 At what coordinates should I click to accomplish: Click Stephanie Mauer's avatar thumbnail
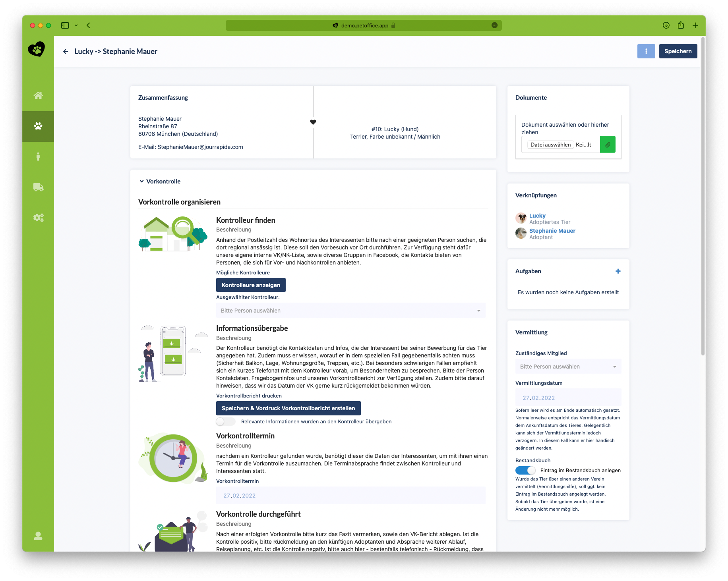(521, 233)
